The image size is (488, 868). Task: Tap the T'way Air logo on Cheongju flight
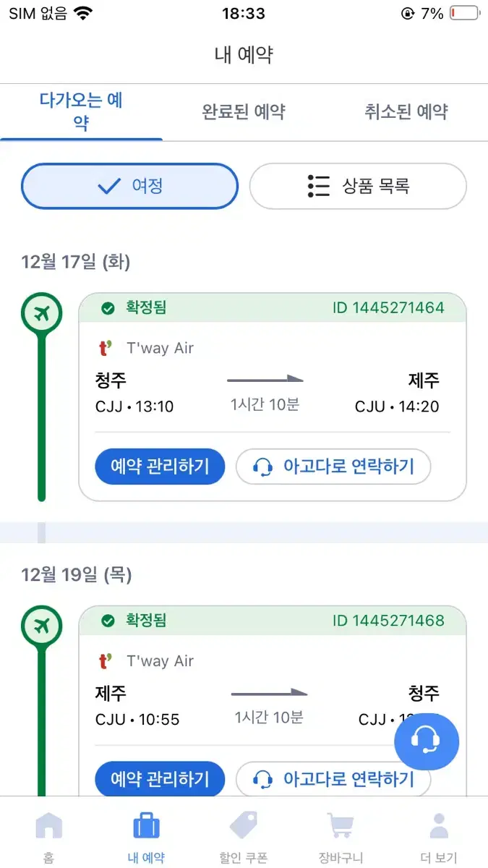[x=106, y=348]
